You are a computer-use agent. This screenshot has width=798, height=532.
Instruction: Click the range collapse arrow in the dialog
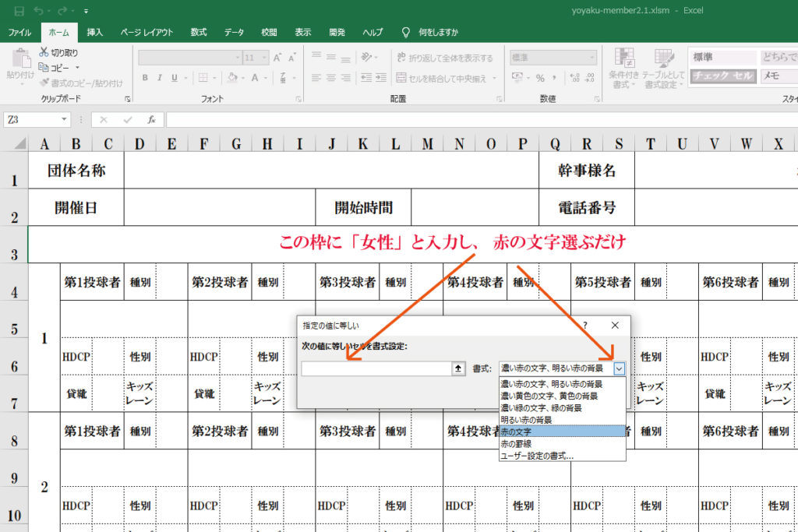(458, 368)
